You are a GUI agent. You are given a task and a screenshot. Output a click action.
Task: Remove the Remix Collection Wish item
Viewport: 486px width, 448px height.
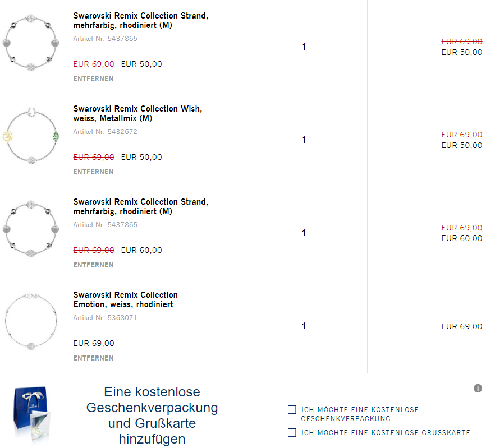pos(93,172)
